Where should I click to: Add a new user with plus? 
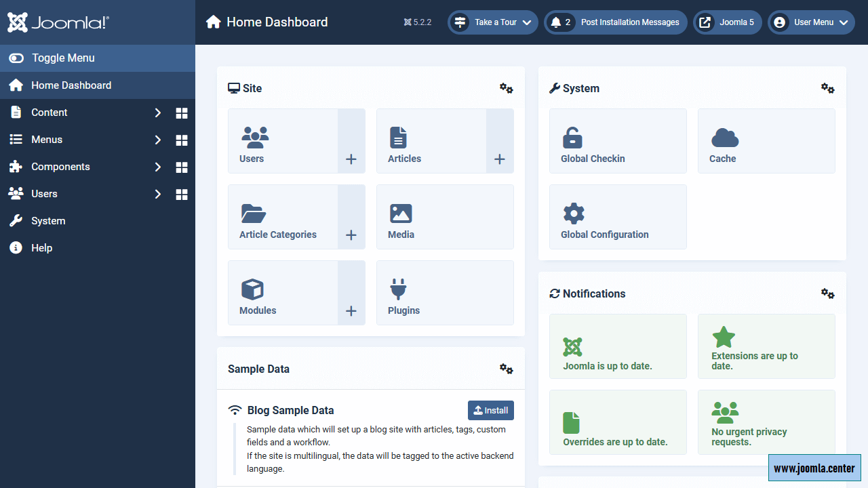click(351, 141)
